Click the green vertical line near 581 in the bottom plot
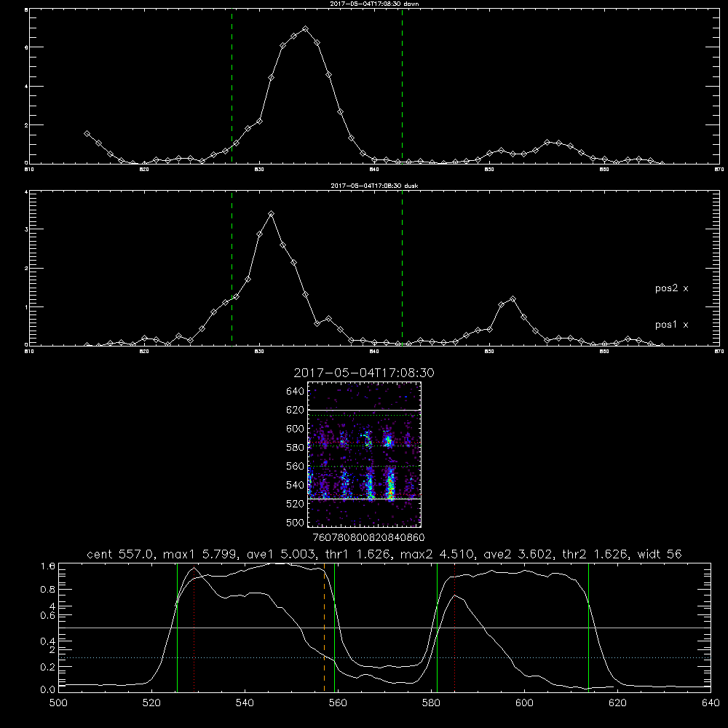The height and width of the screenshot is (728, 728). tap(437, 628)
